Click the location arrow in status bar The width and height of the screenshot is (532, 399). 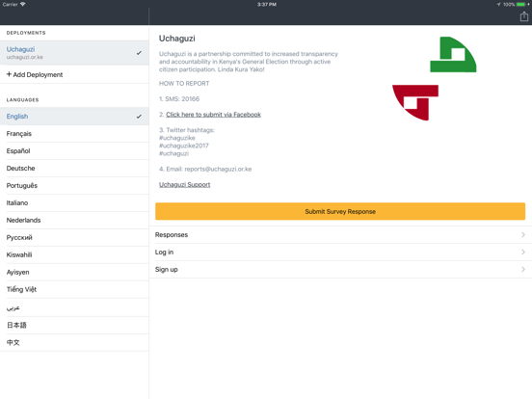(499, 5)
